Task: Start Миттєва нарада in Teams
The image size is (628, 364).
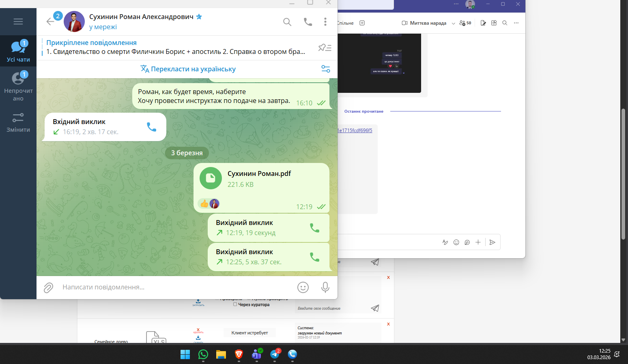Action: click(424, 23)
